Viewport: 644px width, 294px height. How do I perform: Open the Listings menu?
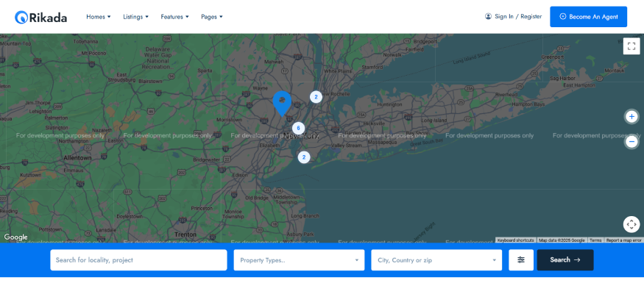pyautogui.click(x=135, y=16)
